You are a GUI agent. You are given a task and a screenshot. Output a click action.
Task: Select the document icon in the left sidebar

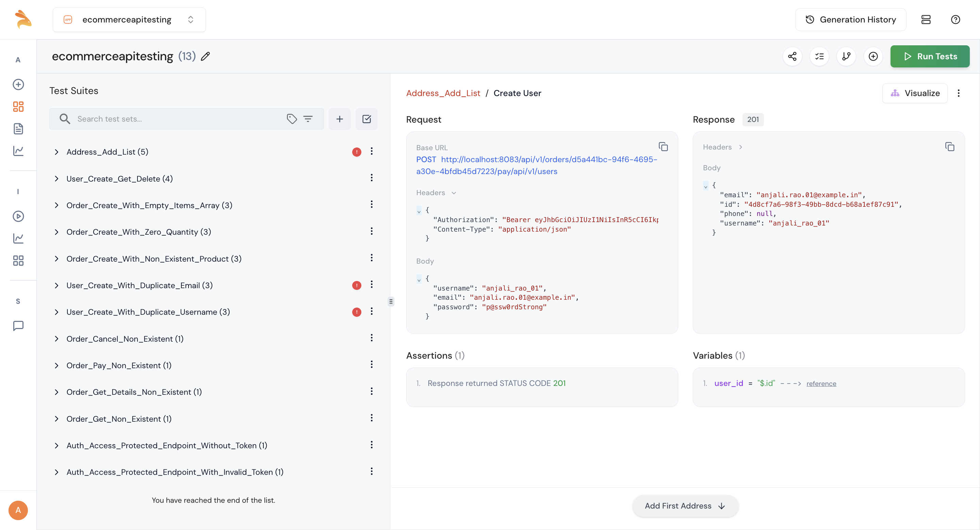pos(18,129)
